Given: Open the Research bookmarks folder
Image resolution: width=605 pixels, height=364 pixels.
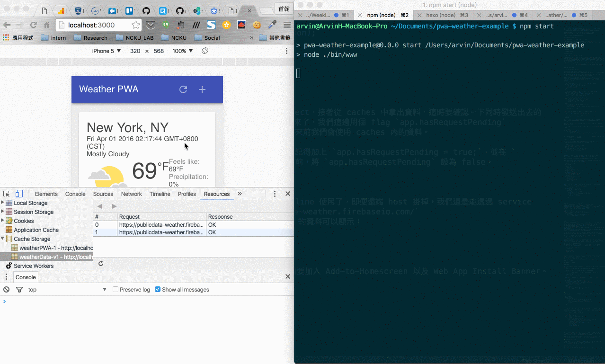Looking at the screenshot, I should pos(90,38).
